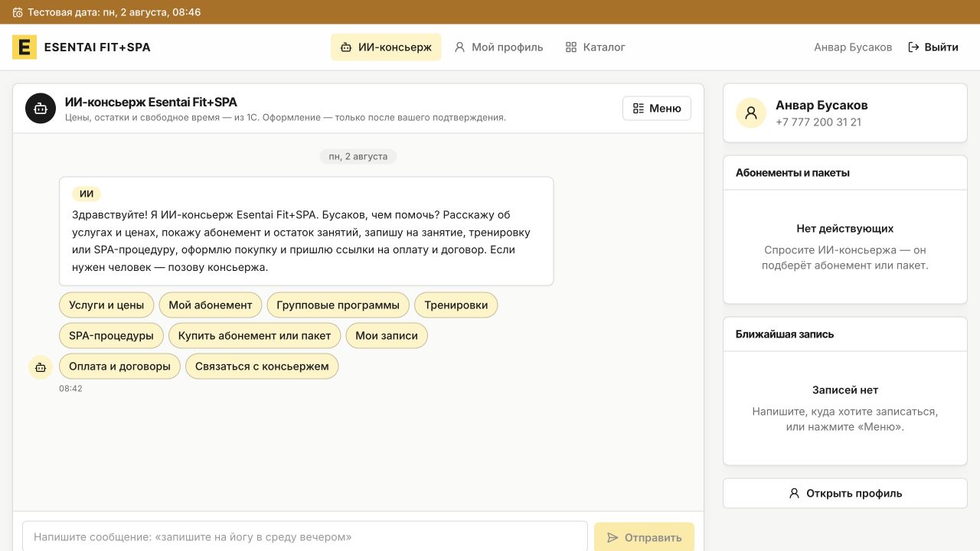Click the calendar icon in the test date bar
980x551 pixels.
pyautogui.click(x=18, y=12)
